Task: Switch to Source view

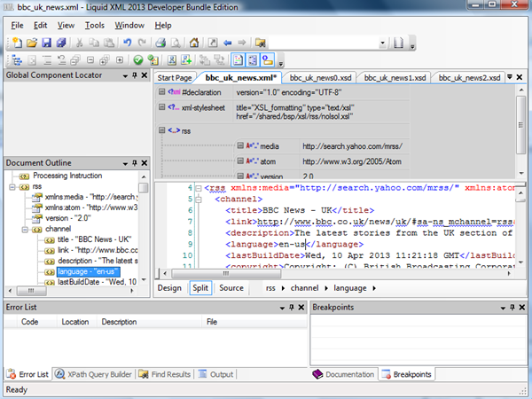Action: (x=231, y=288)
